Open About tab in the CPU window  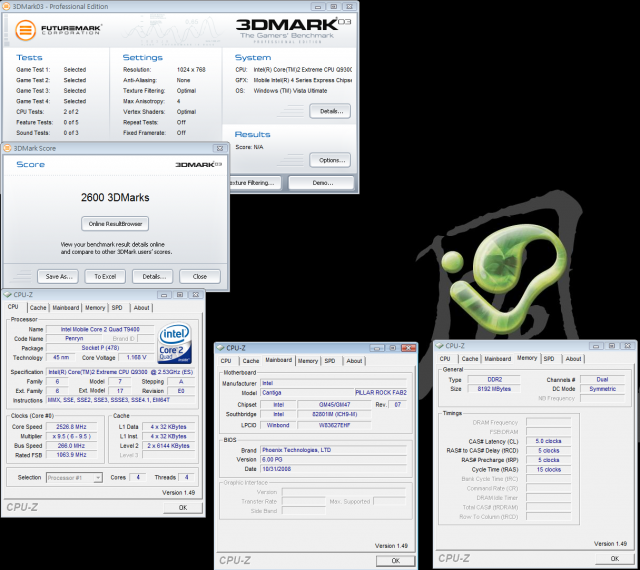(x=142, y=307)
